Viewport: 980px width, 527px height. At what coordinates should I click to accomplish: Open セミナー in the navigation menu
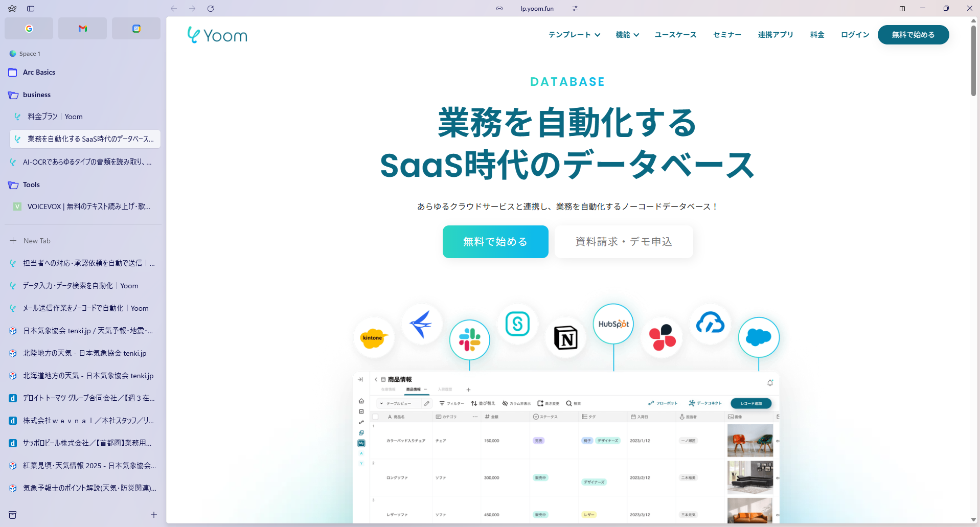(727, 35)
